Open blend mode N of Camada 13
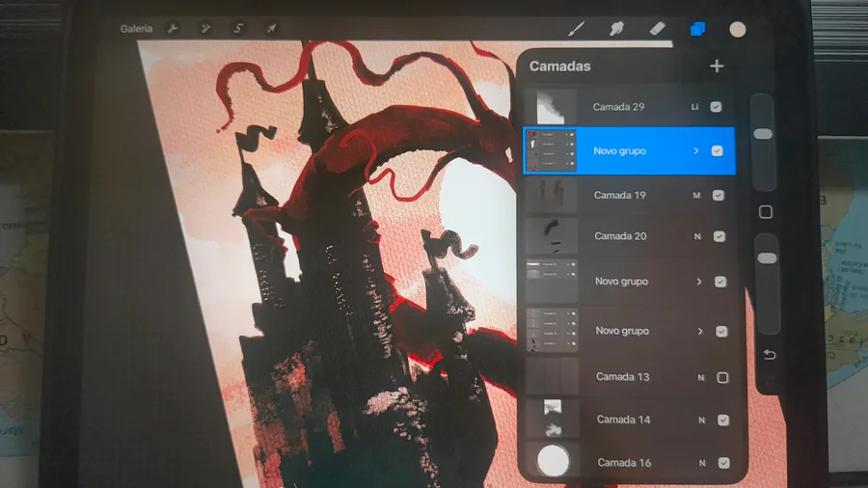Image resolution: width=868 pixels, height=488 pixels. point(701,378)
